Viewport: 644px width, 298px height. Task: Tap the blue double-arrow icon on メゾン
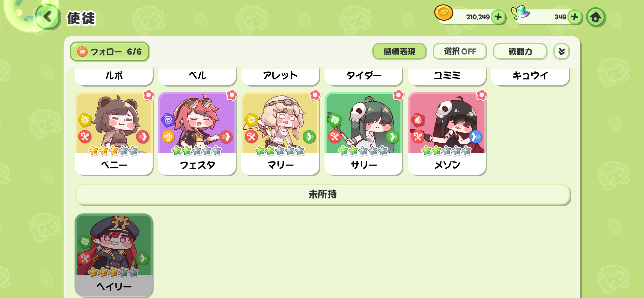pos(475,137)
